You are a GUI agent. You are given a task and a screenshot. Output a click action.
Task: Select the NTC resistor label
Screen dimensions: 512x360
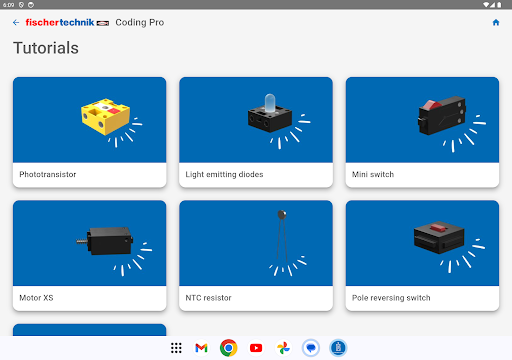208,298
